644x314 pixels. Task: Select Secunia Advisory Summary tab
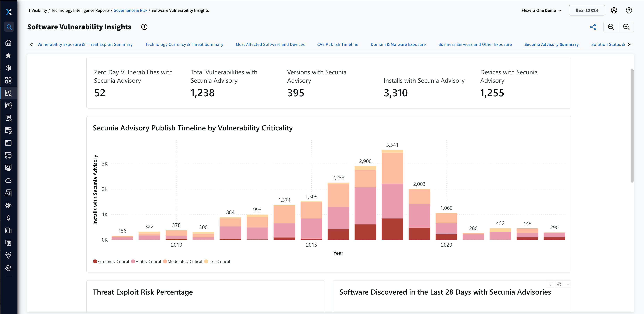point(552,44)
